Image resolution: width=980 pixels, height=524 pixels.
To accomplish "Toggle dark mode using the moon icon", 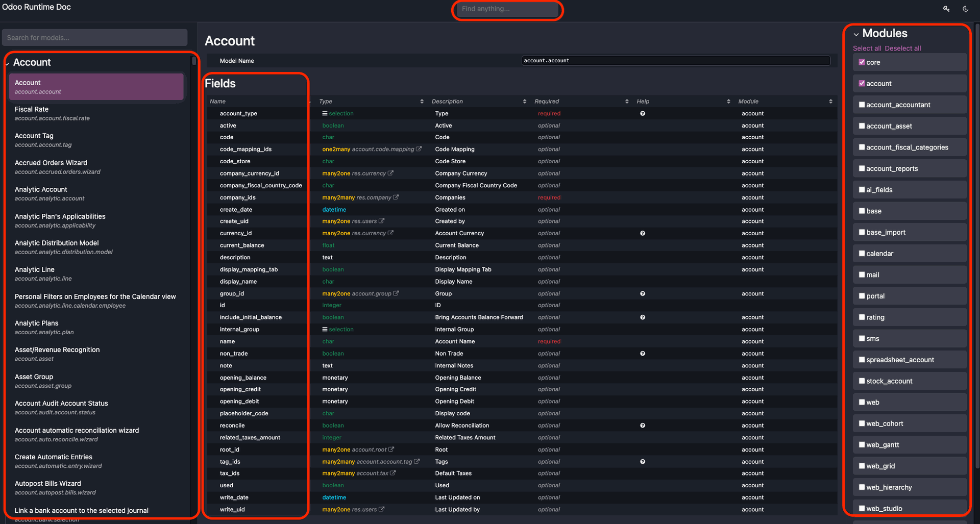I will [966, 8].
